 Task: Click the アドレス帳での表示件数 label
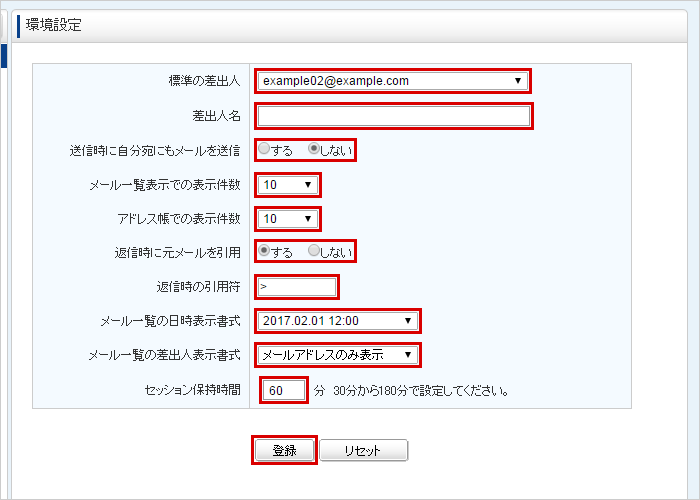point(179,219)
